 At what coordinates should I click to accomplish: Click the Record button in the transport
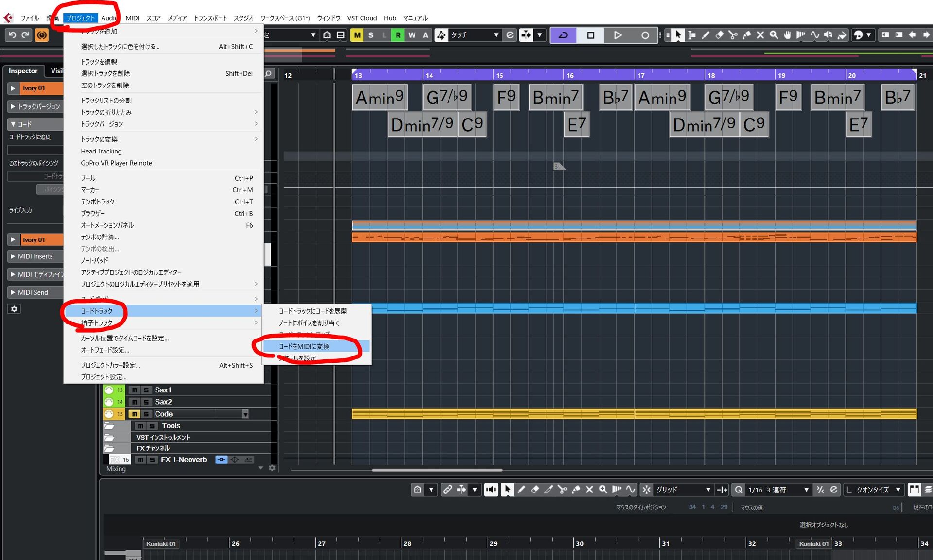point(645,35)
